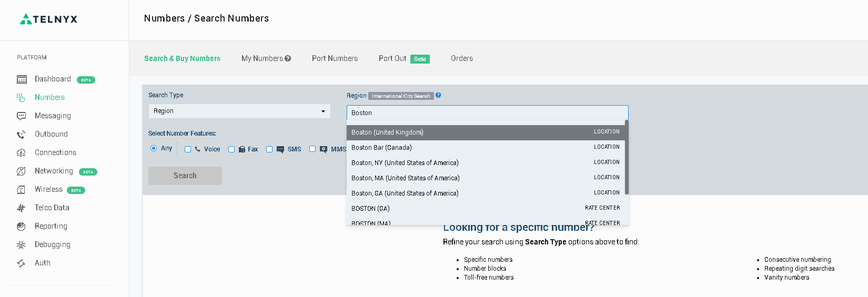
Task: Click the Networking globe icon
Action: click(x=21, y=171)
